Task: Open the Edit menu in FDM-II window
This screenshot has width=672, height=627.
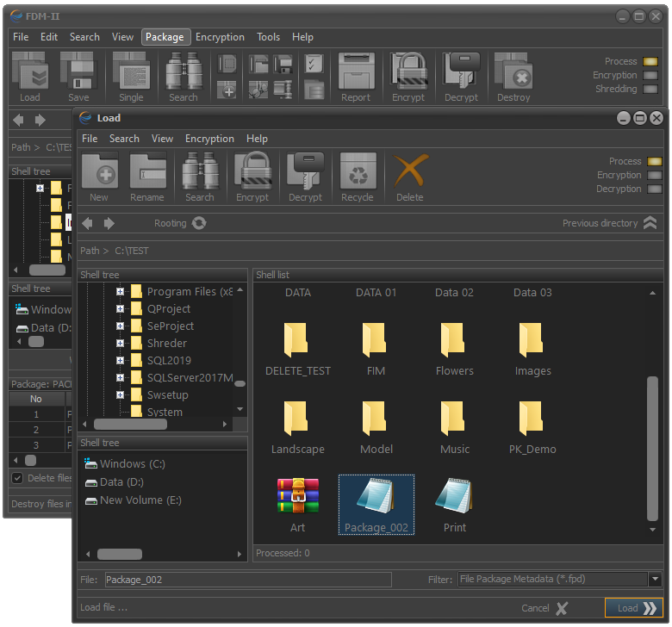Action: pos(49,37)
